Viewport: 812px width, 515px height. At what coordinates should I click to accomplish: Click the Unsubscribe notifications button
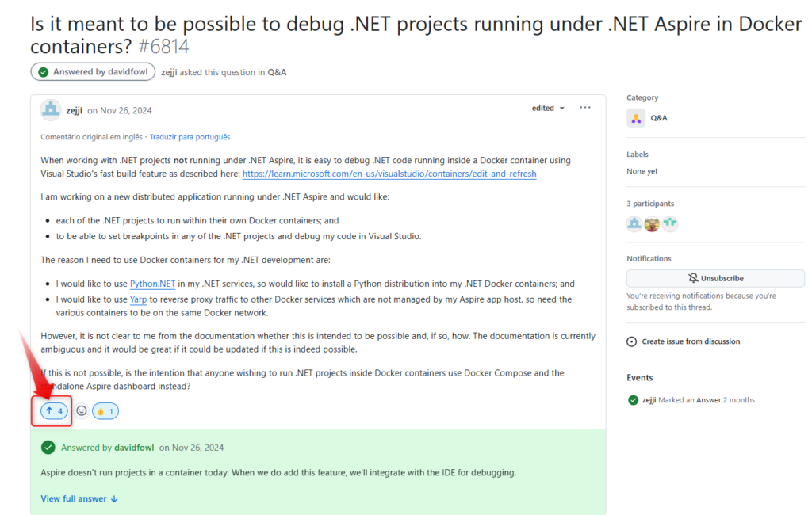coord(715,278)
